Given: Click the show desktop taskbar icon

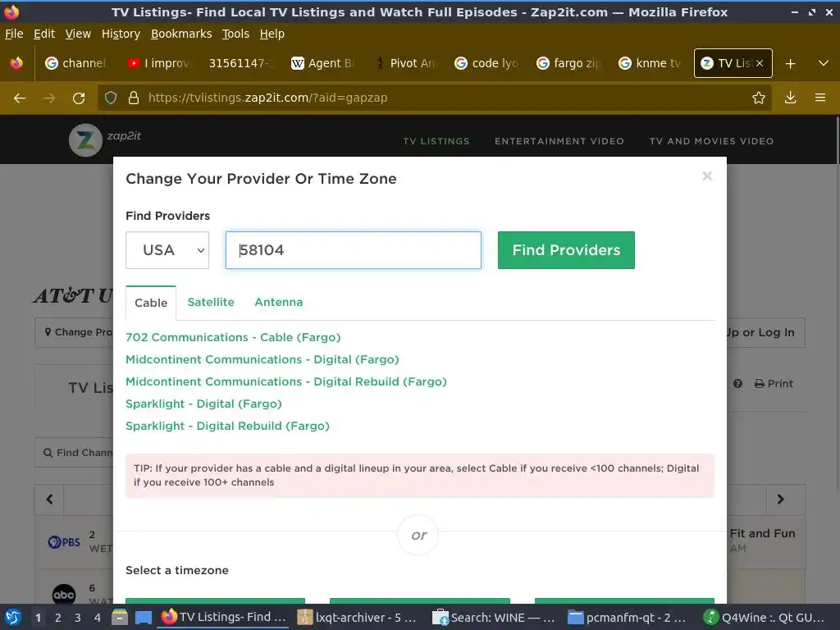Looking at the screenshot, I should pos(143,618).
